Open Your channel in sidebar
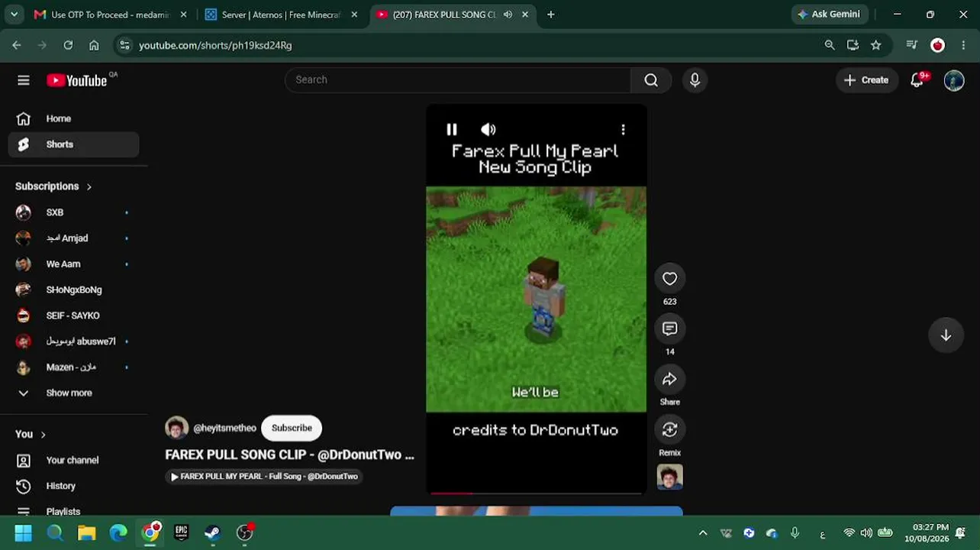The width and height of the screenshot is (980, 550). [x=73, y=461]
